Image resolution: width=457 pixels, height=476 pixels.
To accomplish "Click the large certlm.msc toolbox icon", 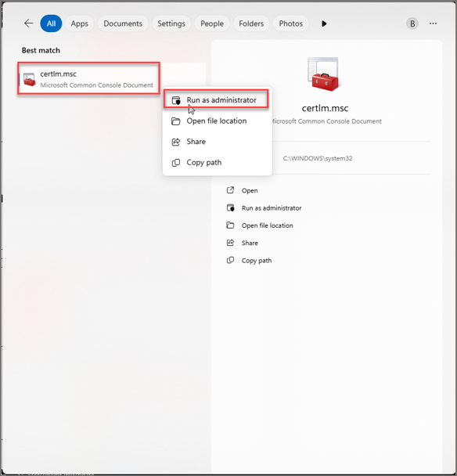I will coord(323,74).
